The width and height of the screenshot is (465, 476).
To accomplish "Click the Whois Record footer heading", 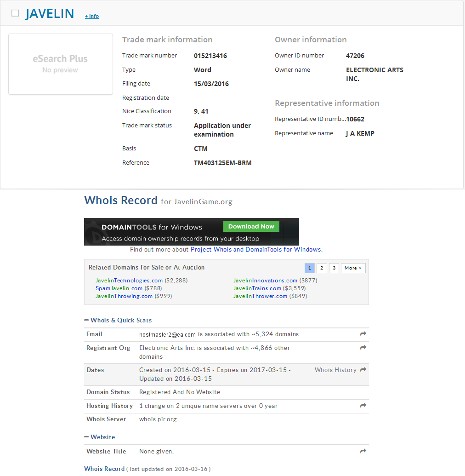I will 104,469.
